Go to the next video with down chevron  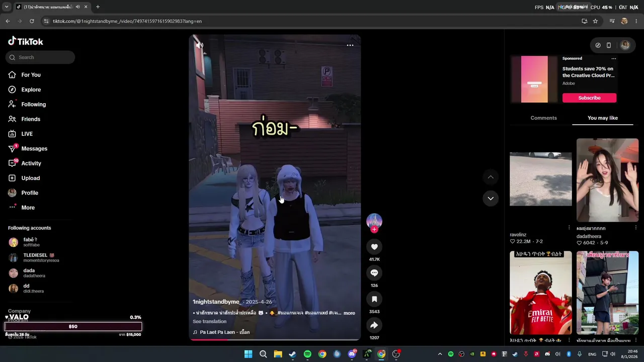491,198
